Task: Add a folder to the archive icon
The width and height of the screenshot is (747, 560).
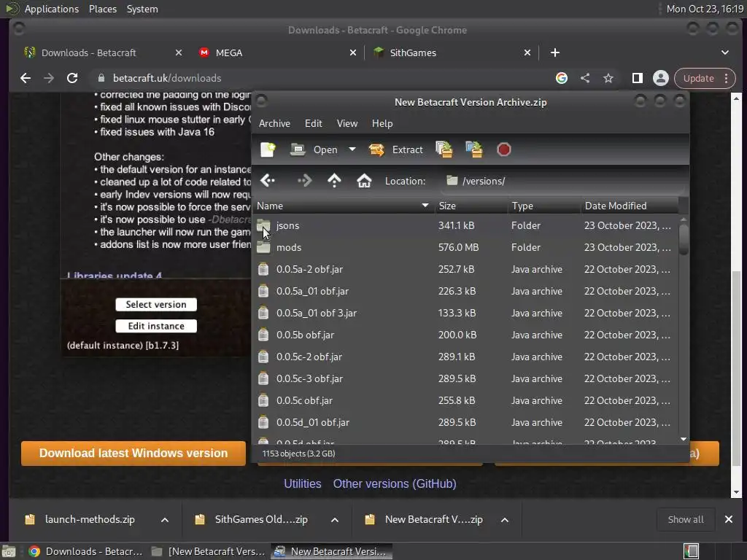Action: (x=474, y=149)
